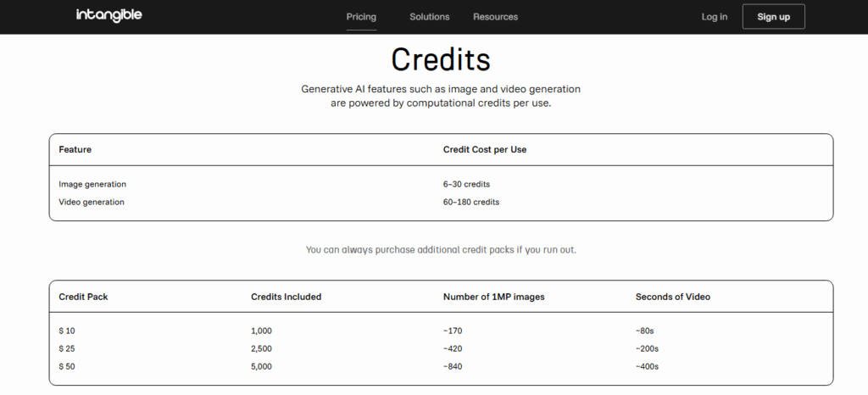868x395 pixels.
Task: Click the 60–180 credits value
Action: [471, 203]
